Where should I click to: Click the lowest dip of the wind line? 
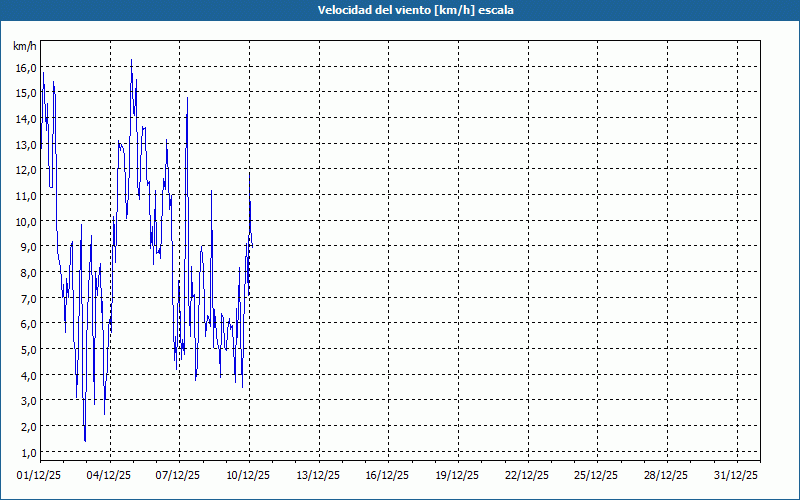coord(85,439)
